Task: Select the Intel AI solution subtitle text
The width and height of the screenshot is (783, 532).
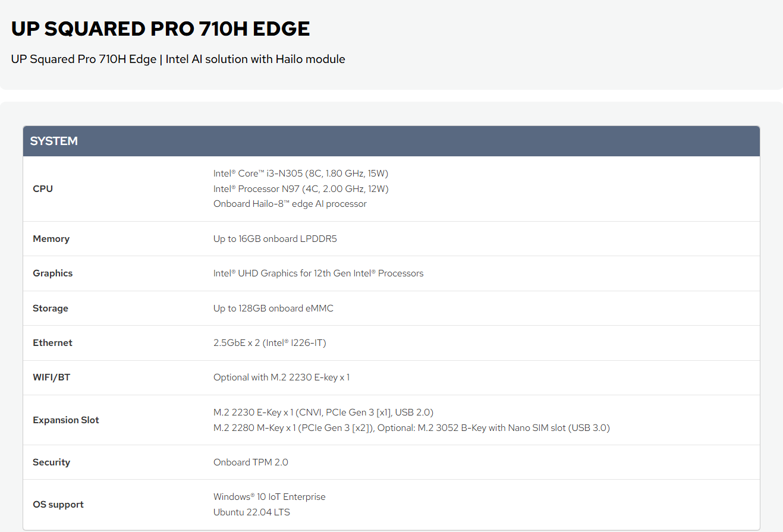Action: click(178, 59)
